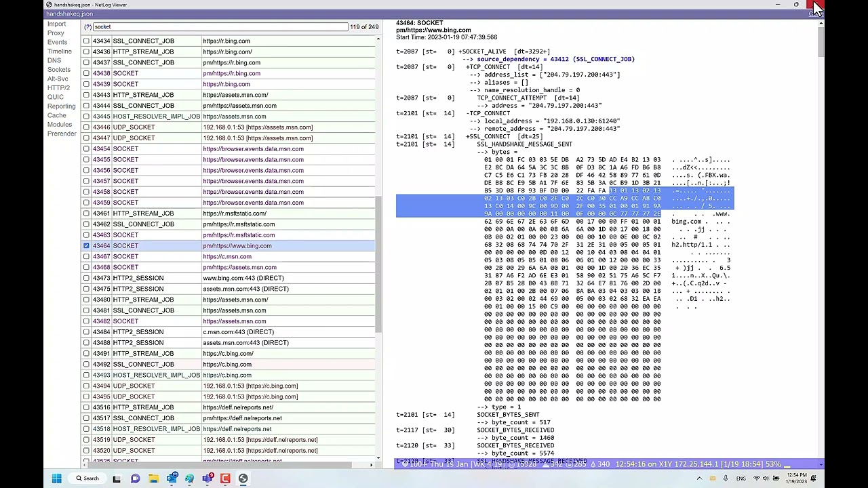Viewport: 868px width, 488px height.
Task: Open the QUIC tab
Action: tap(55, 97)
